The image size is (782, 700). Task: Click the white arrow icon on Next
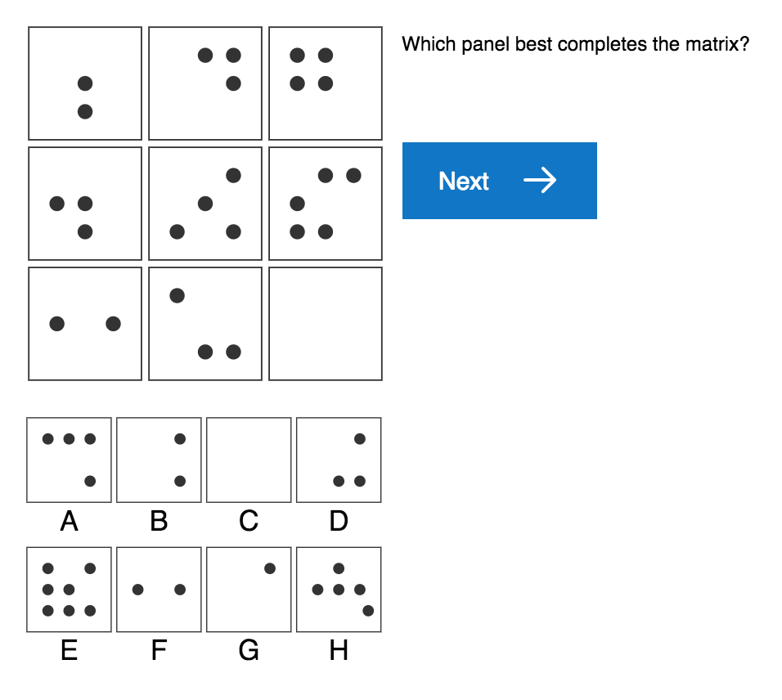[x=540, y=181]
